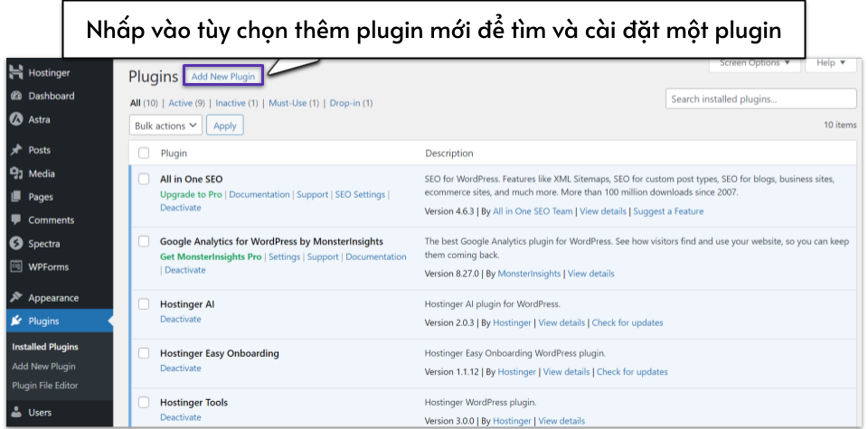Open Dashboard via its gauge icon

point(15,96)
